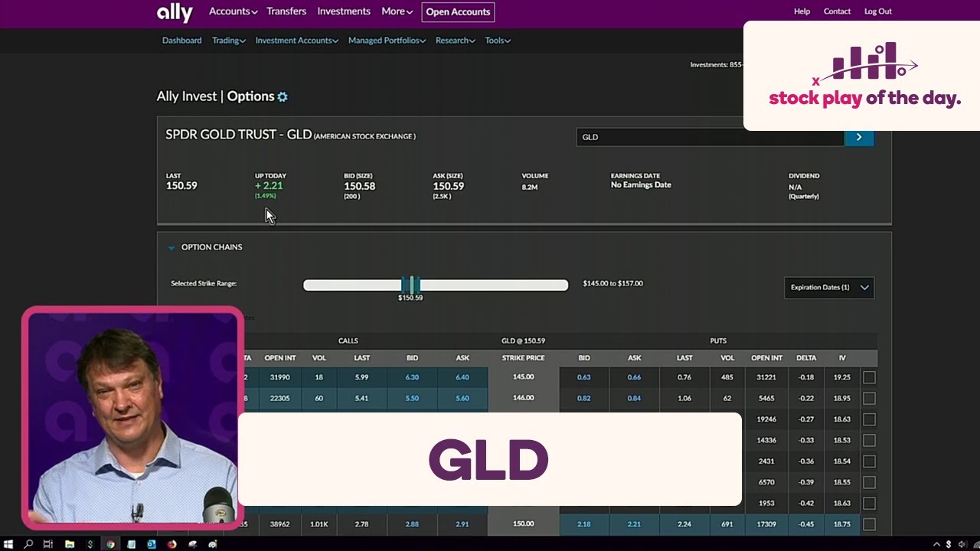The image size is (980, 551).
Task: Click the 0.84 put ask for strike 146
Action: click(x=635, y=399)
